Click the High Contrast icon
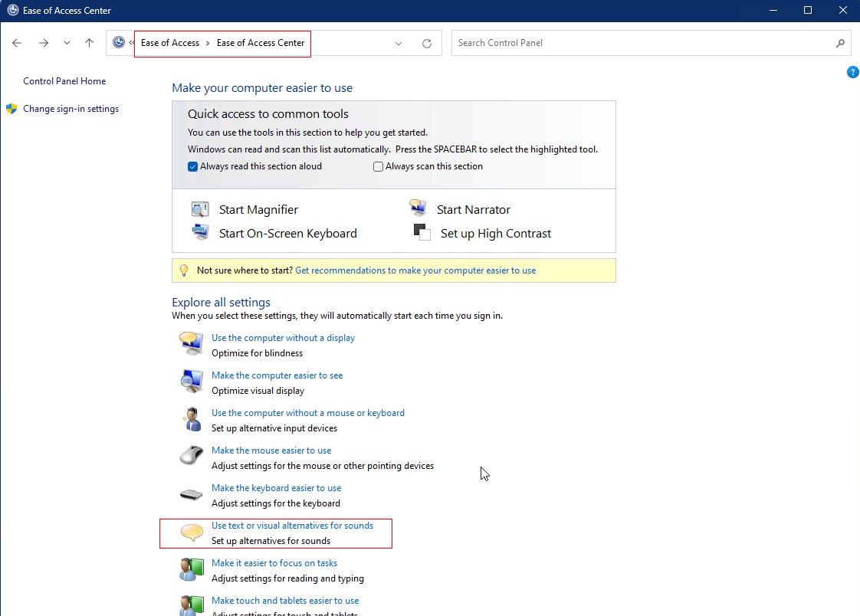This screenshot has height=616, width=860. pos(422,232)
